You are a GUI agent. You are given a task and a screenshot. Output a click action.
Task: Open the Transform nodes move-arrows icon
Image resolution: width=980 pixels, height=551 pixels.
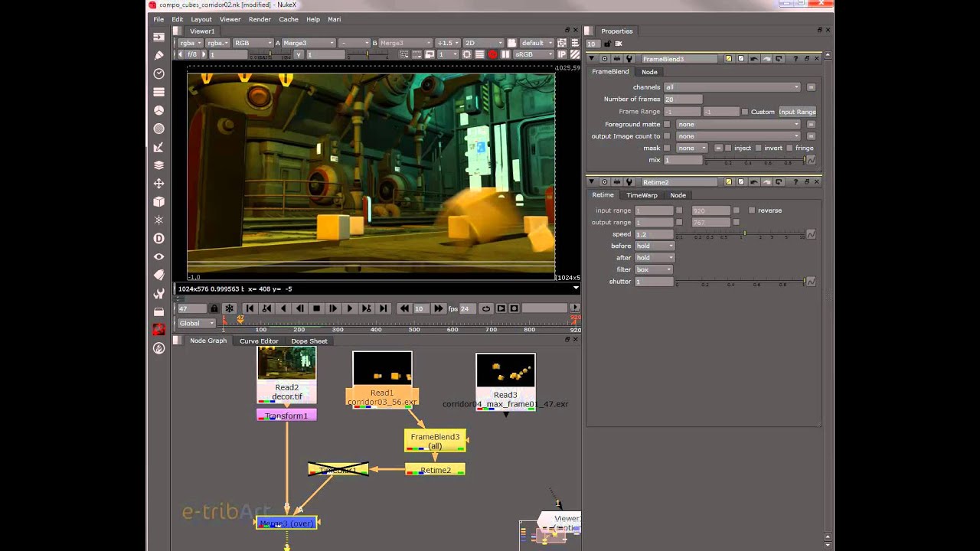pyautogui.click(x=158, y=184)
